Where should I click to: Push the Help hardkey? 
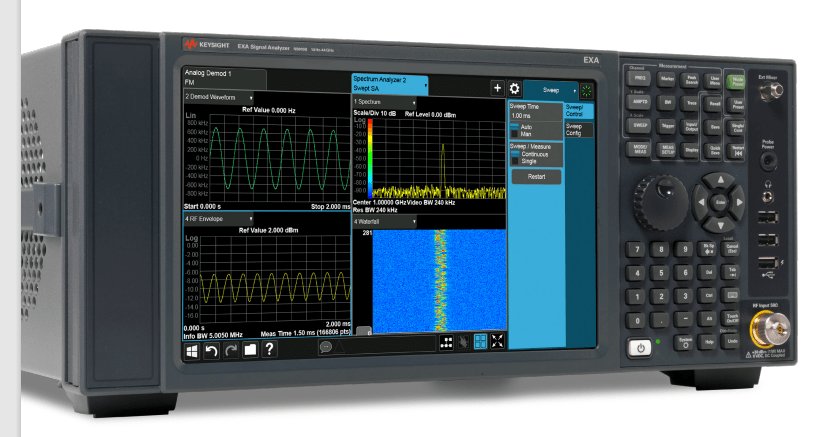click(709, 342)
